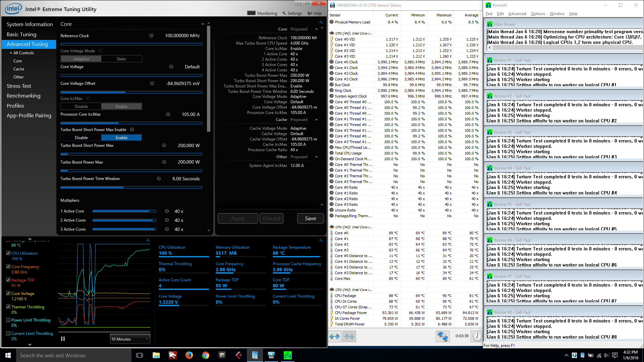Click the Discard button in XTU
Image resolution: width=644 pixels, height=362 pixels.
(x=271, y=219)
